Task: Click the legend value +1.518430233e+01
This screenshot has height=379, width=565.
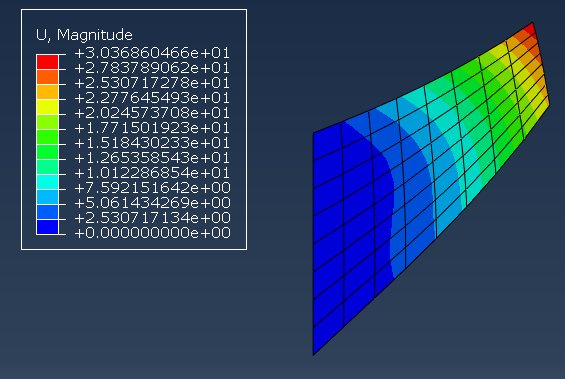Action: click(152, 143)
